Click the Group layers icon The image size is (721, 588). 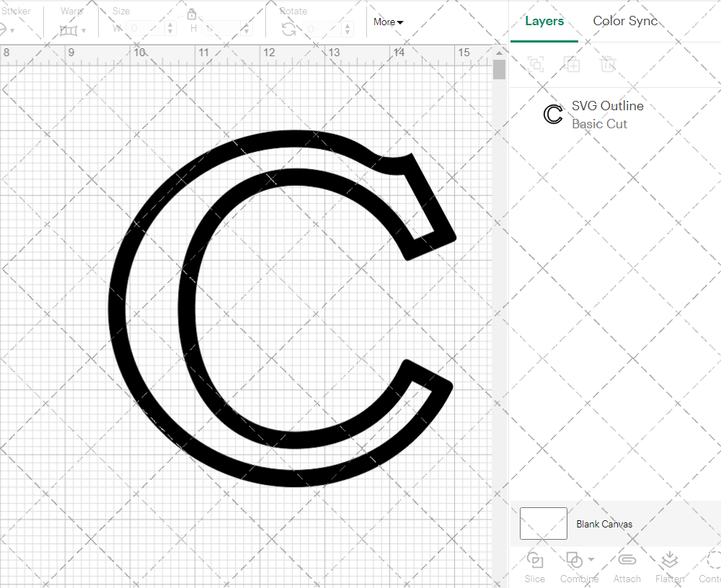[x=536, y=64]
